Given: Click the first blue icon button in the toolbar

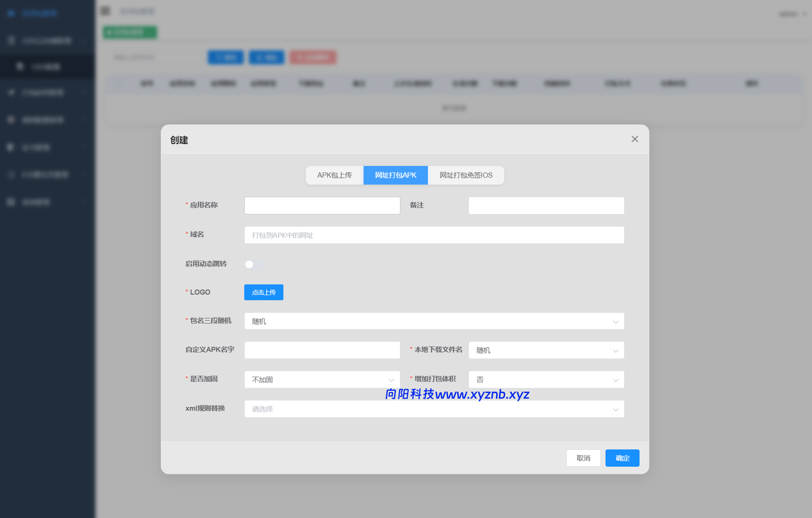Looking at the screenshot, I should click(226, 57).
